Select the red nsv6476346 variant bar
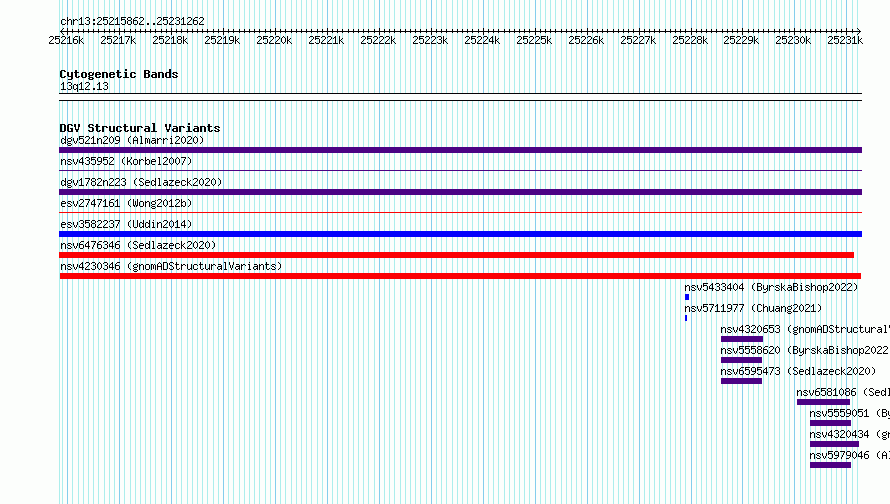Image resolution: width=890 pixels, height=504 pixels. click(x=456, y=255)
